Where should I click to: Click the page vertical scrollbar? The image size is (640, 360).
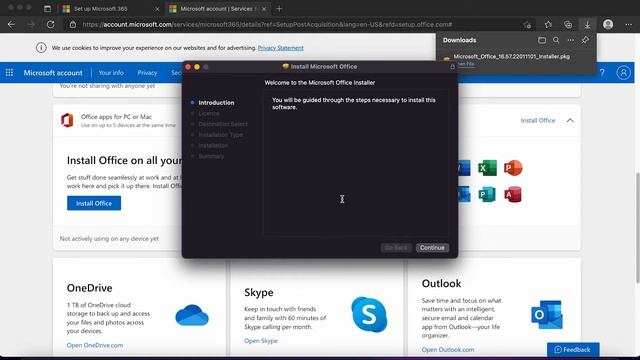[x=637, y=228]
